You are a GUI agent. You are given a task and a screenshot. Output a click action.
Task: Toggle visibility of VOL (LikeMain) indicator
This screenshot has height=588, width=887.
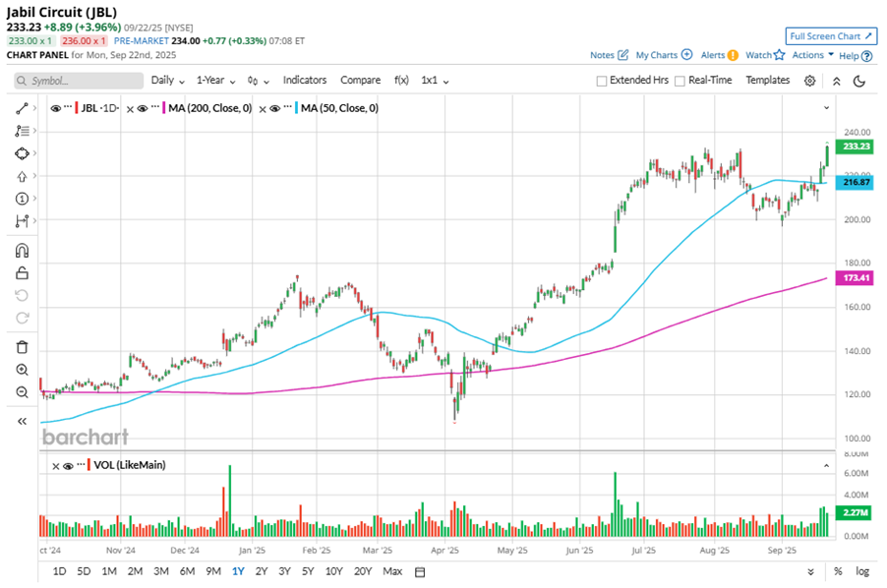coord(68,466)
